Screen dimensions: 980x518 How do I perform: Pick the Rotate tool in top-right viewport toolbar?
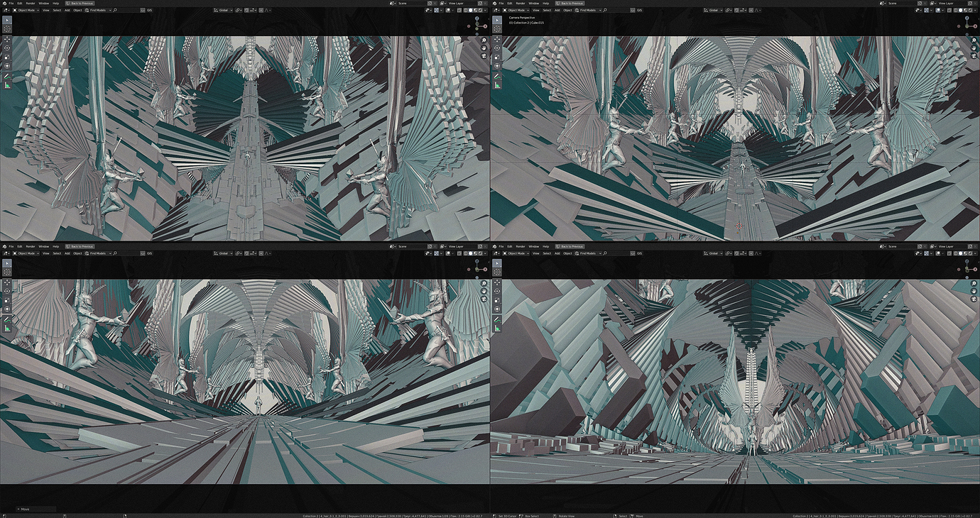(497, 48)
